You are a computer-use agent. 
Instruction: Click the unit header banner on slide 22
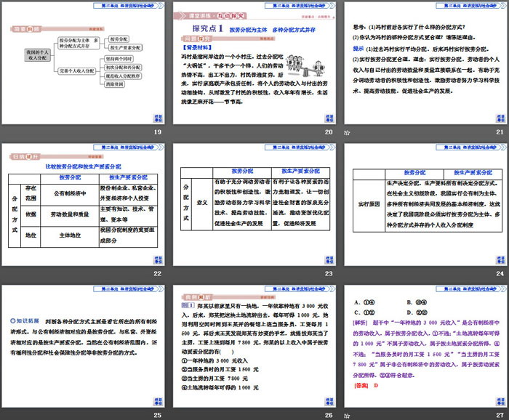click(129, 148)
